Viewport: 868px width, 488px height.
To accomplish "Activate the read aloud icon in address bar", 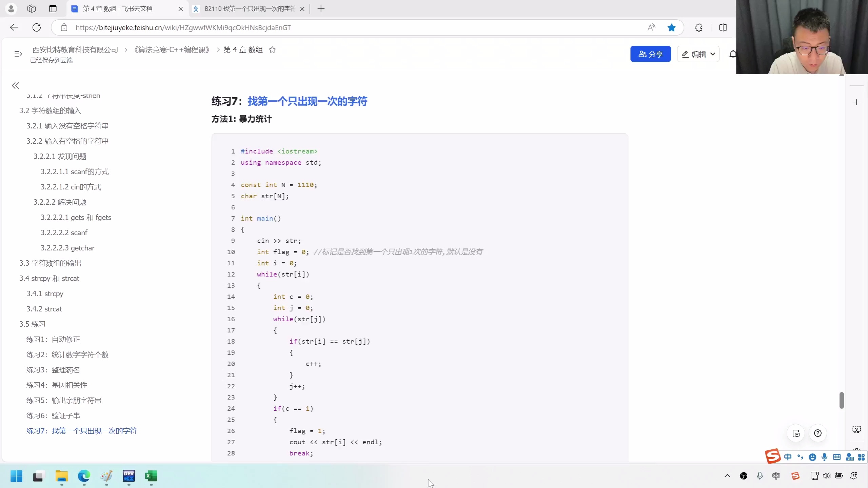I will [x=651, y=27].
